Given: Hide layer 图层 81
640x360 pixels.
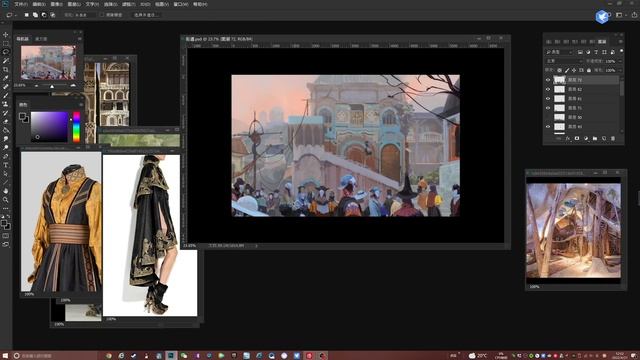Looking at the screenshot, I should tap(548, 98).
